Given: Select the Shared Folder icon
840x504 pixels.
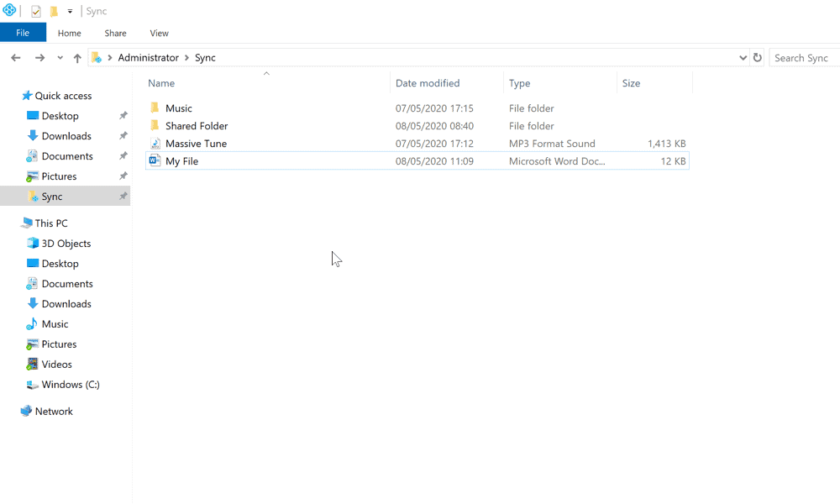Looking at the screenshot, I should [x=155, y=125].
